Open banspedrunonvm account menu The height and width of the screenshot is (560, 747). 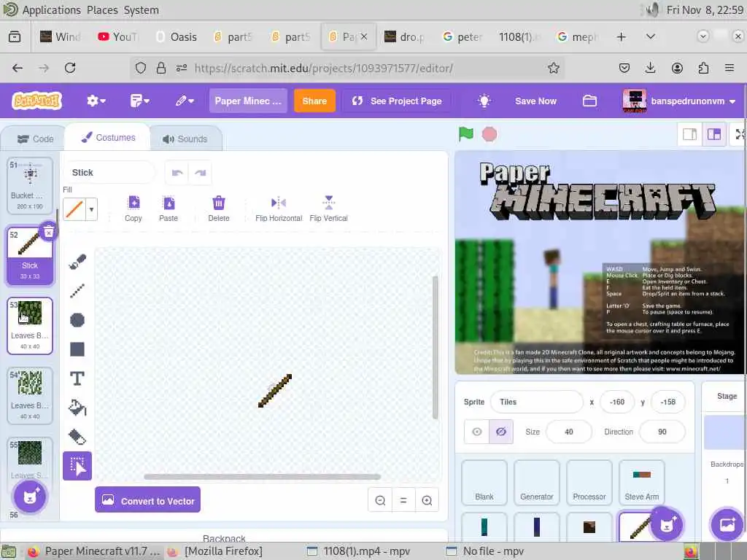pyautogui.click(x=681, y=101)
